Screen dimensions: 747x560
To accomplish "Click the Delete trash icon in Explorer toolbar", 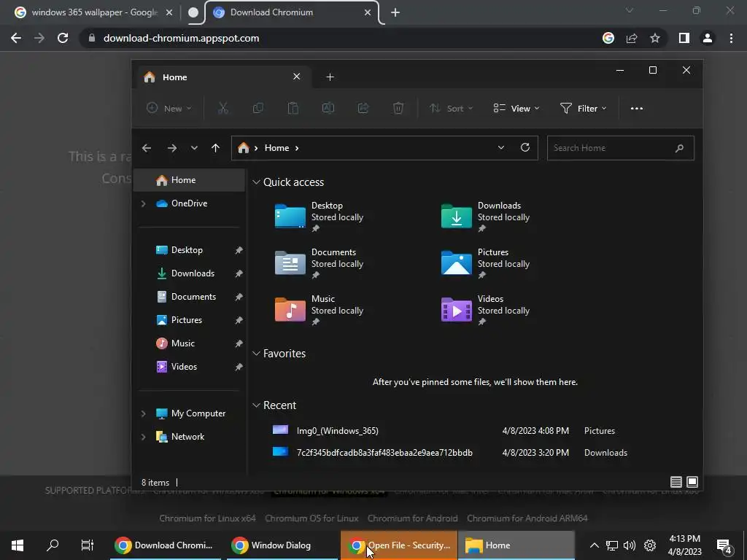I will 398,109.
